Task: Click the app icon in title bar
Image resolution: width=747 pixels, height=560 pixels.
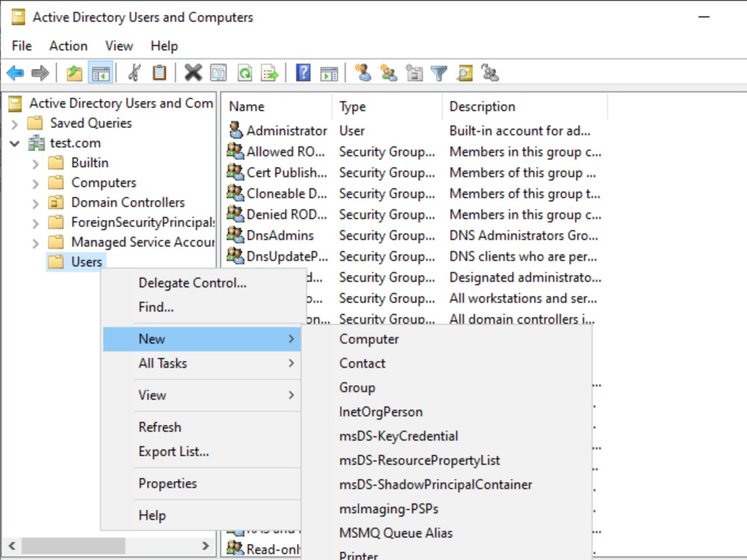Action: tap(18, 17)
